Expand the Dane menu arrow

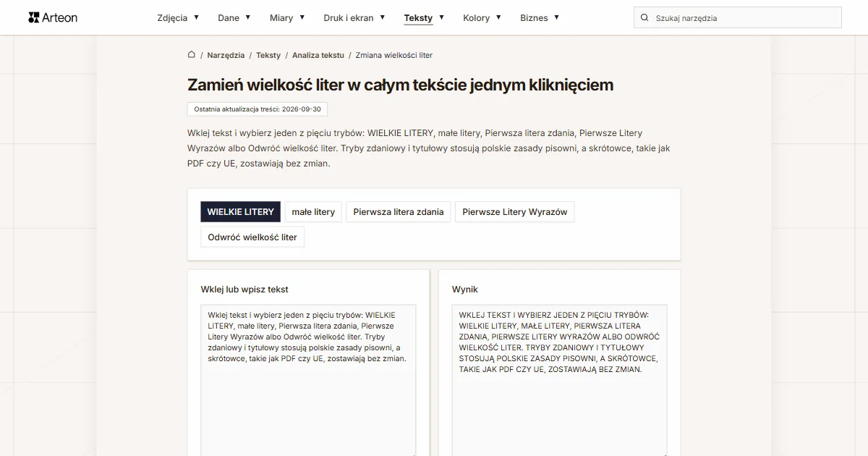pos(248,17)
